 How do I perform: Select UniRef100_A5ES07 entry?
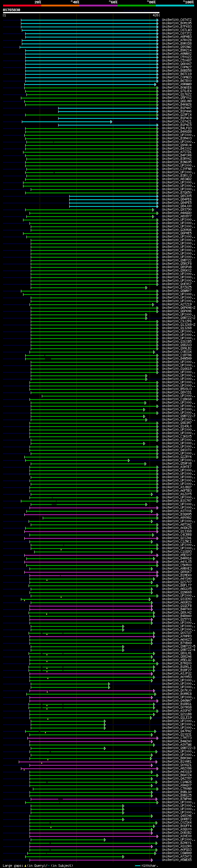tap(177, 555)
